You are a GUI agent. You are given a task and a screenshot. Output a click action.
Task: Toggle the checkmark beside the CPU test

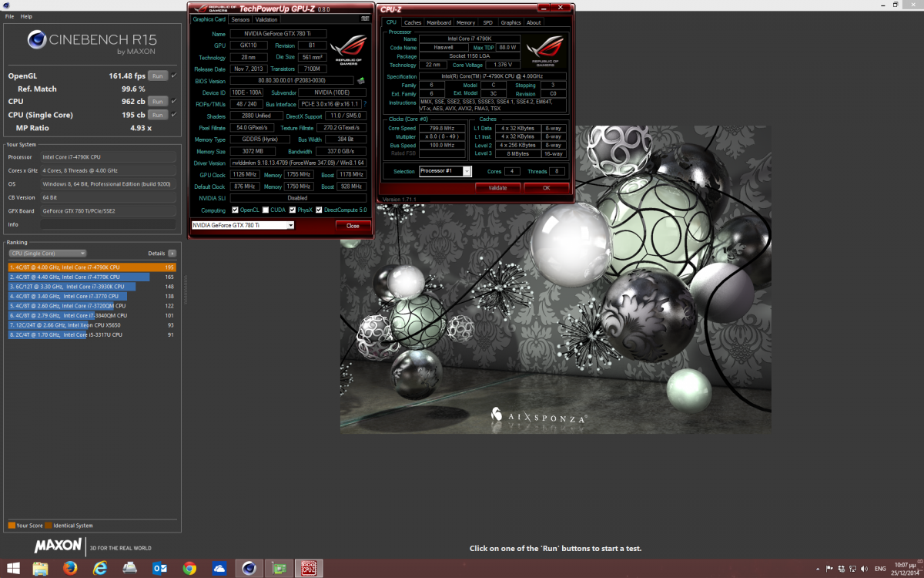pyautogui.click(x=173, y=102)
